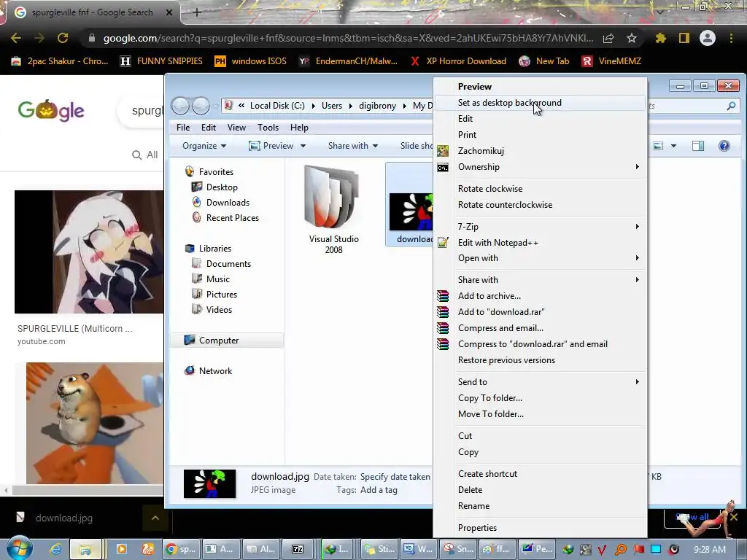Screen dimensions: 747x560
Task: Open Windows Explorer taskbar icon
Action: 86,549
